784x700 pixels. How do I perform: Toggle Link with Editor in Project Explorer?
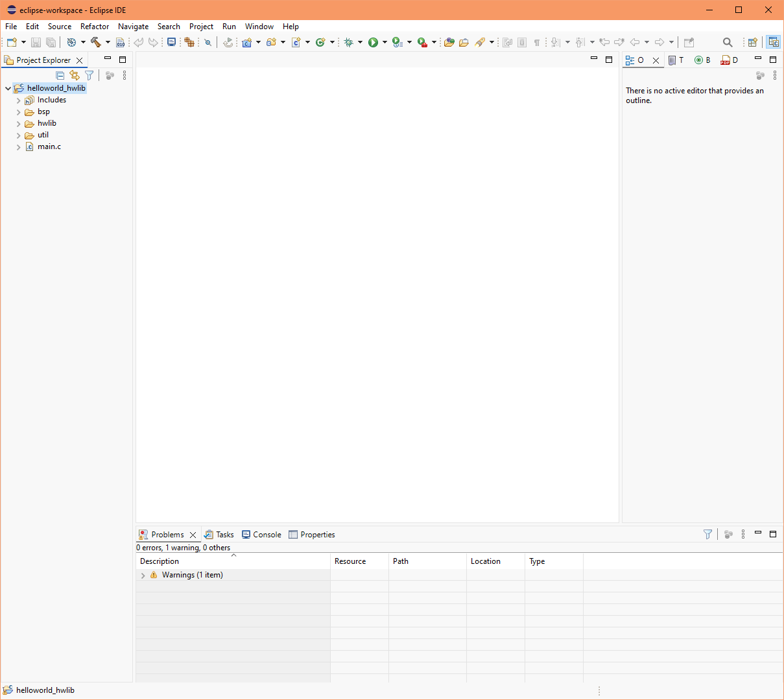[x=75, y=76]
